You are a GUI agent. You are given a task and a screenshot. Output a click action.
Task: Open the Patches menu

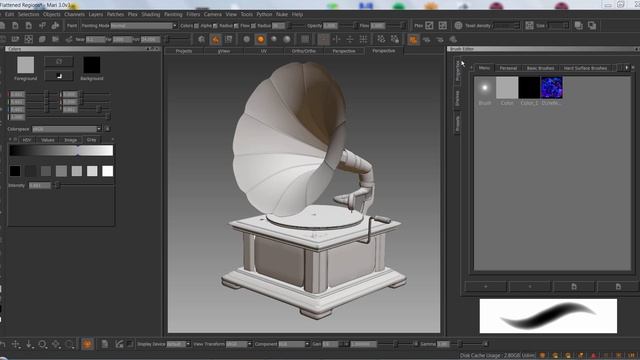tap(115, 14)
